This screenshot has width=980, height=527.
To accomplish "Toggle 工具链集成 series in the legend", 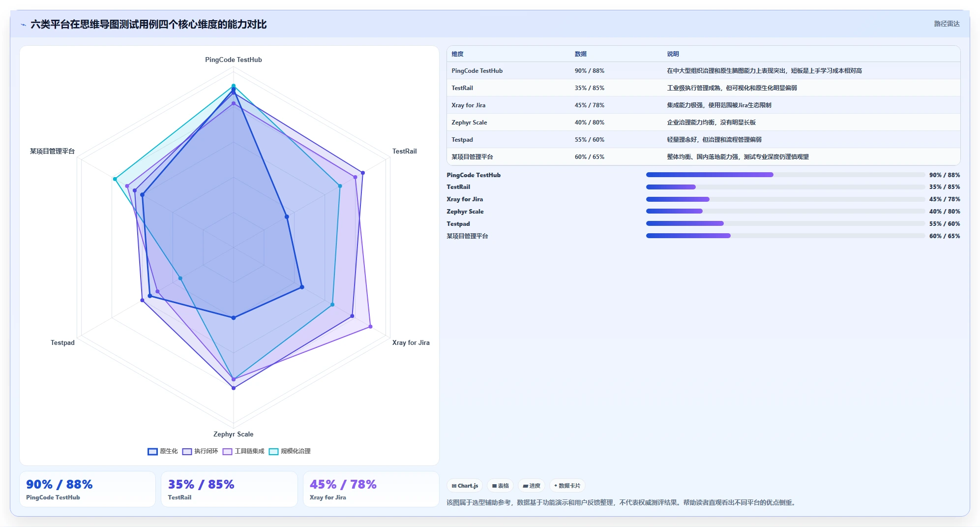I will coord(243,451).
